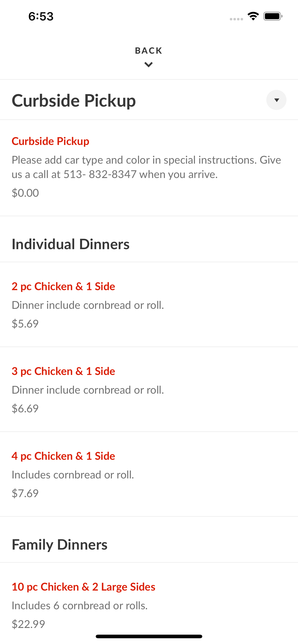The width and height of the screenshot is (298, 644).
Task: Tap the BACK label at top
Action: (x=149, y=51)
